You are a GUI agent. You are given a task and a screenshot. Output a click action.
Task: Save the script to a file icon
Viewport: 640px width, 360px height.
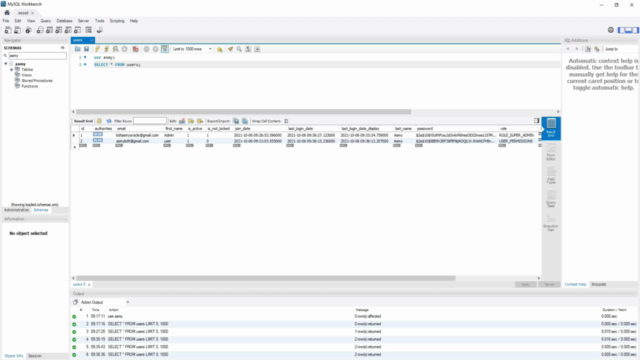click(x=87, y=49)
